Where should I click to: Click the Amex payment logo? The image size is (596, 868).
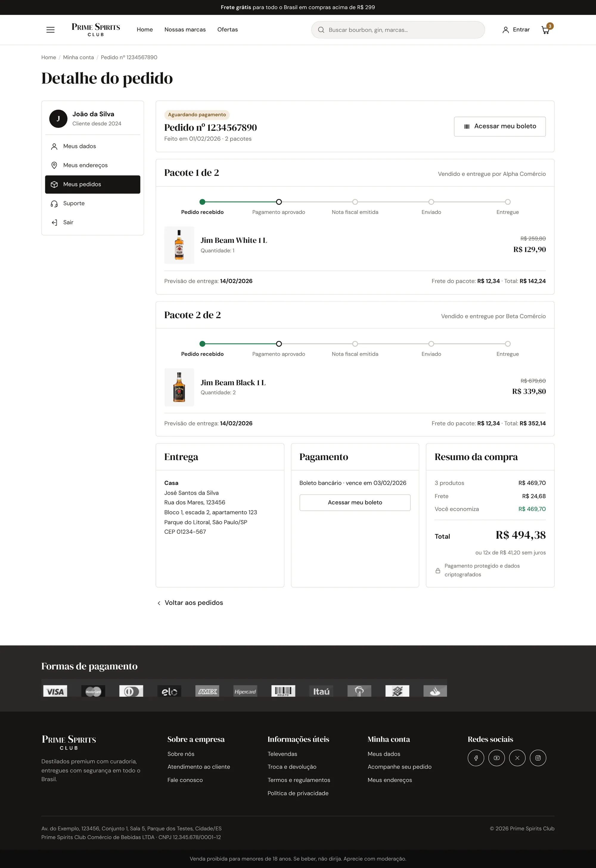point(207,691)
